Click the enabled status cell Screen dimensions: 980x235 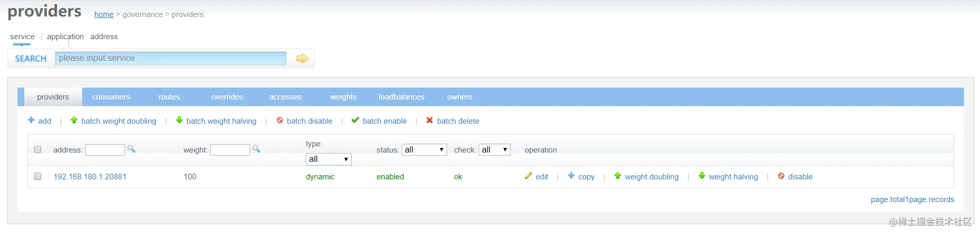point(390,176)
